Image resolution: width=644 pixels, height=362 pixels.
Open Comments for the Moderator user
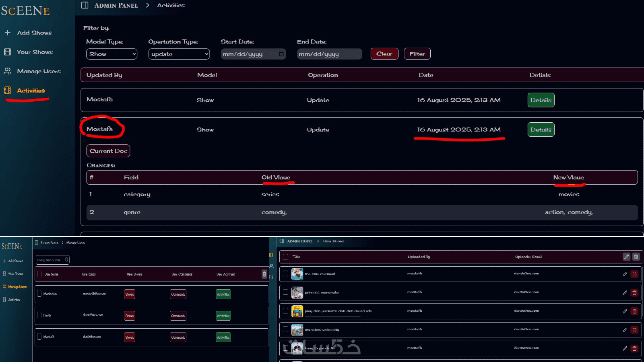pos(178,294)
